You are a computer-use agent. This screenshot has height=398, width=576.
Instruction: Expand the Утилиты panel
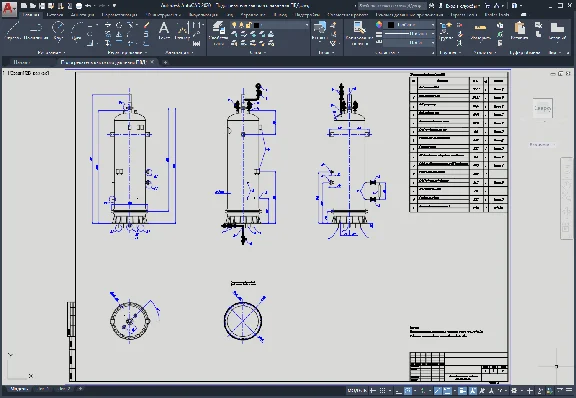pyautogui.click(x=485, y=53)
